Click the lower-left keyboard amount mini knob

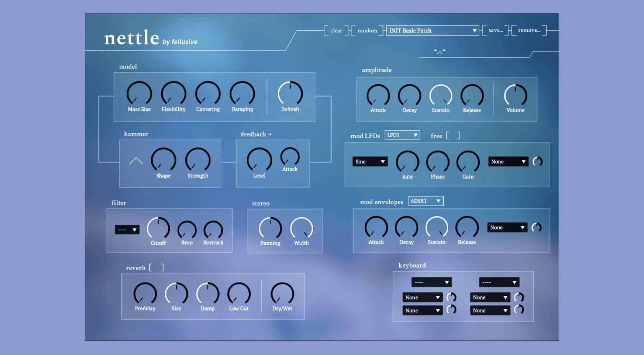[x=451, y=309]
